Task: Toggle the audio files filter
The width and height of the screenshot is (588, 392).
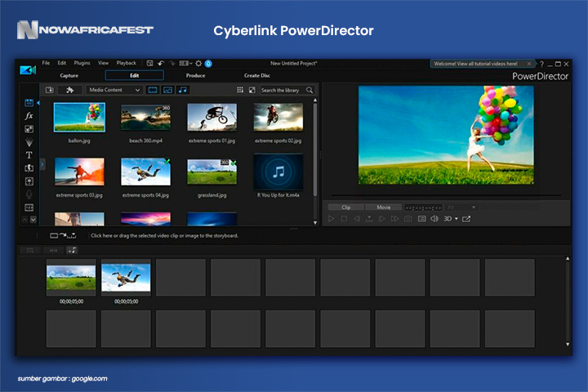Action: (x=183, y=90)
